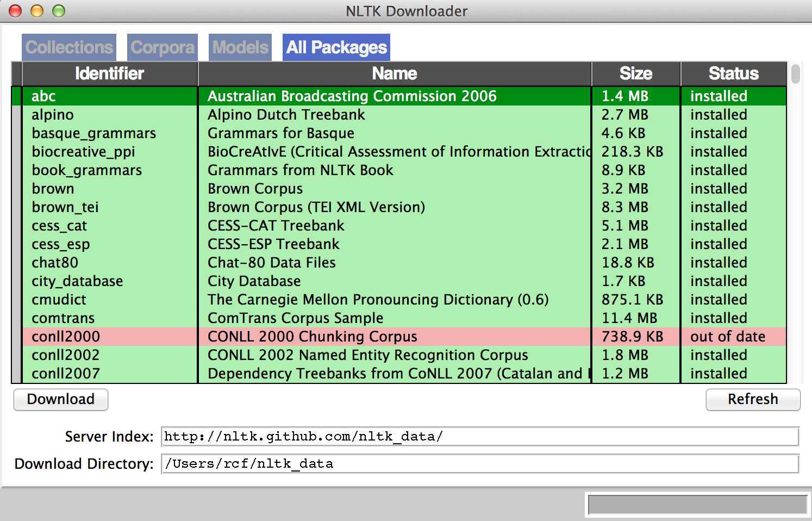This screenshot has height=521, width=812.
Task: Select the book_grammars identifier
Action: 87,170
